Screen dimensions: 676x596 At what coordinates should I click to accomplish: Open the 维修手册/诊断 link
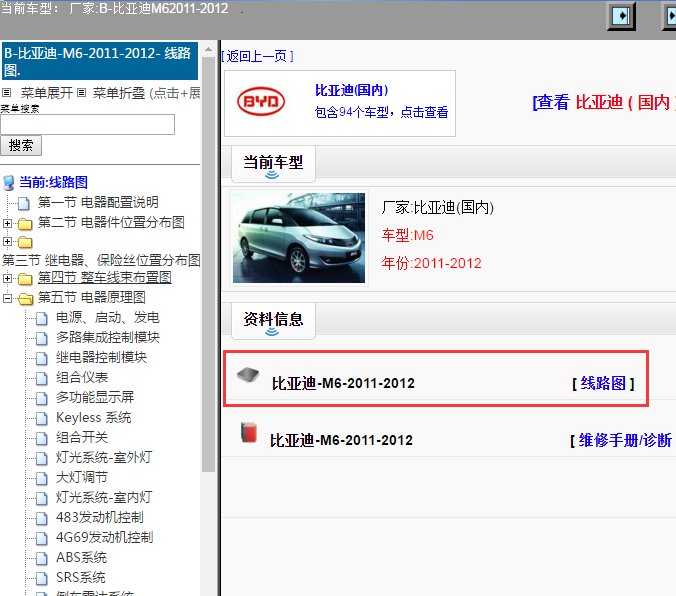tap(625, 440)
